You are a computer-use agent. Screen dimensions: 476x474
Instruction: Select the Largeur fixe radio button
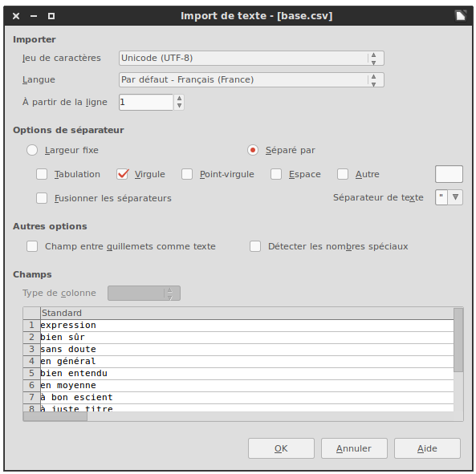(32, 150)
